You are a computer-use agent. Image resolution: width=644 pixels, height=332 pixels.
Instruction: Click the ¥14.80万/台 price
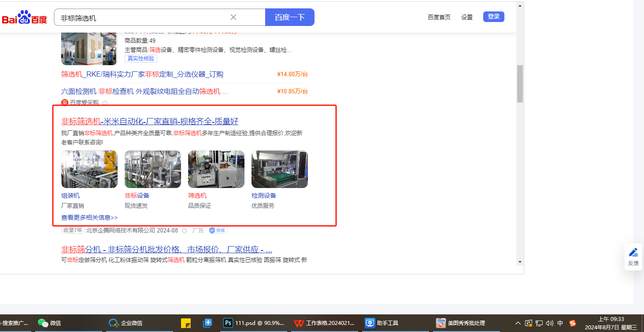292,74
